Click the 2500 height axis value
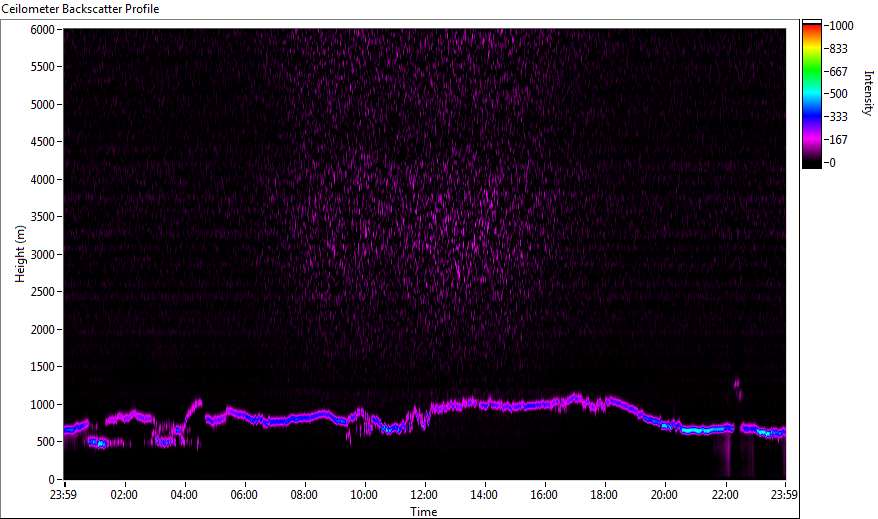The height and width of the screenshot is (519, 878). pyautogui.click(x=43, y=292)
